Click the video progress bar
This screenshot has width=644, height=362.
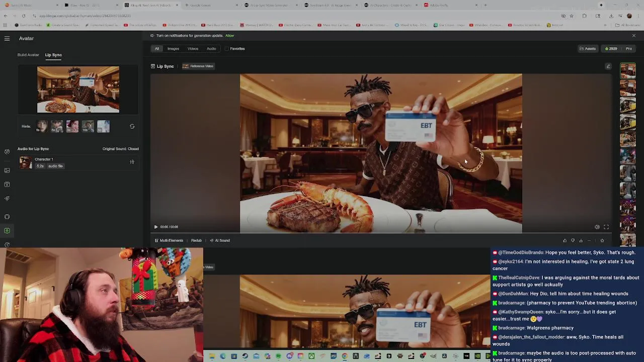pos(381,234)
